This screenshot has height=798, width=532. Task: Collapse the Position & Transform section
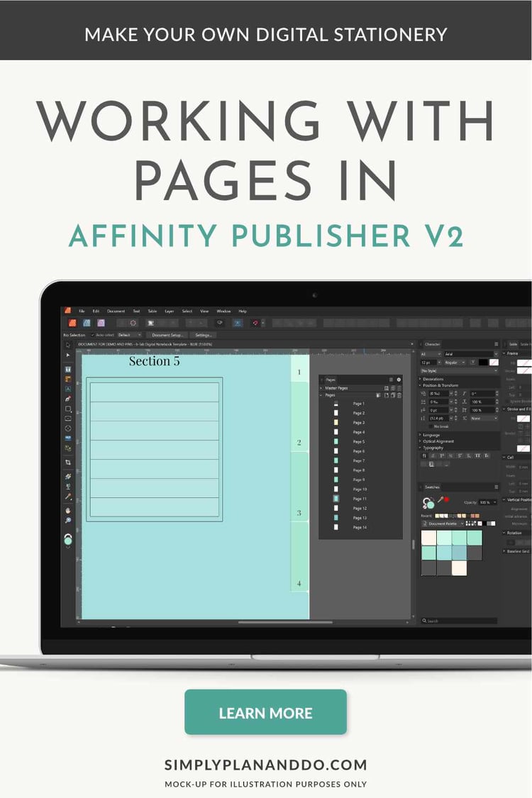tap(421, 385)
